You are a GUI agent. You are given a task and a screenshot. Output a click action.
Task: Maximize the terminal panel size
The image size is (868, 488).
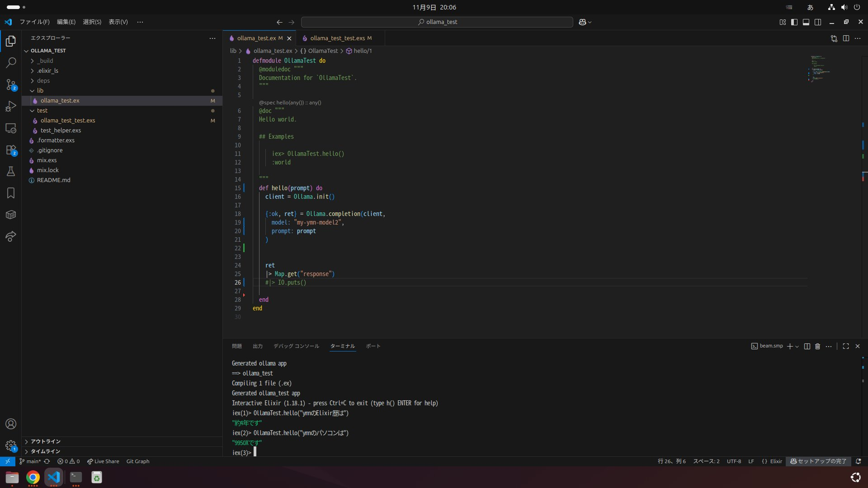click(846, 346)
